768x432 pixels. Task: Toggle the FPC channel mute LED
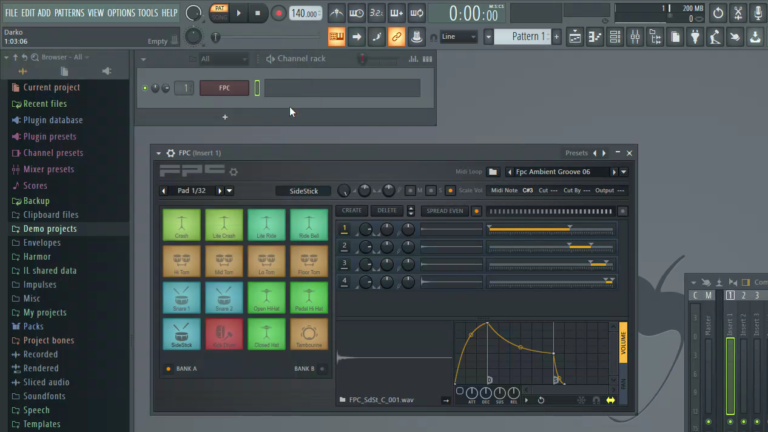point(146,88)
